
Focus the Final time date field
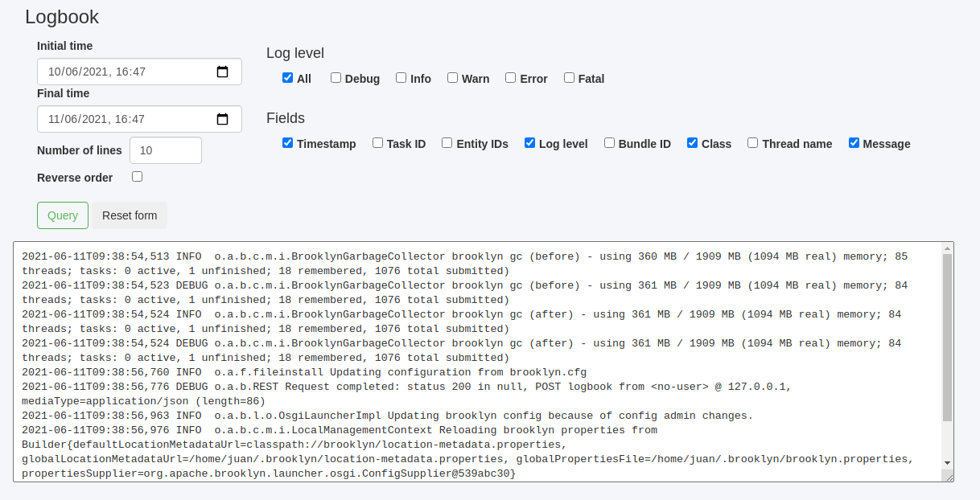click(139, 119)
